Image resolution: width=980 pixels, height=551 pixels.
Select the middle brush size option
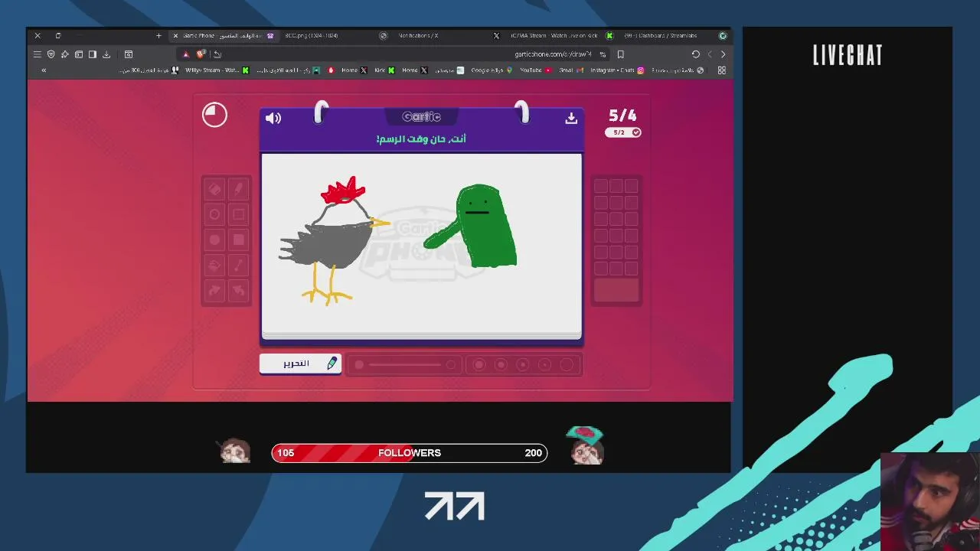coord(523,365)
